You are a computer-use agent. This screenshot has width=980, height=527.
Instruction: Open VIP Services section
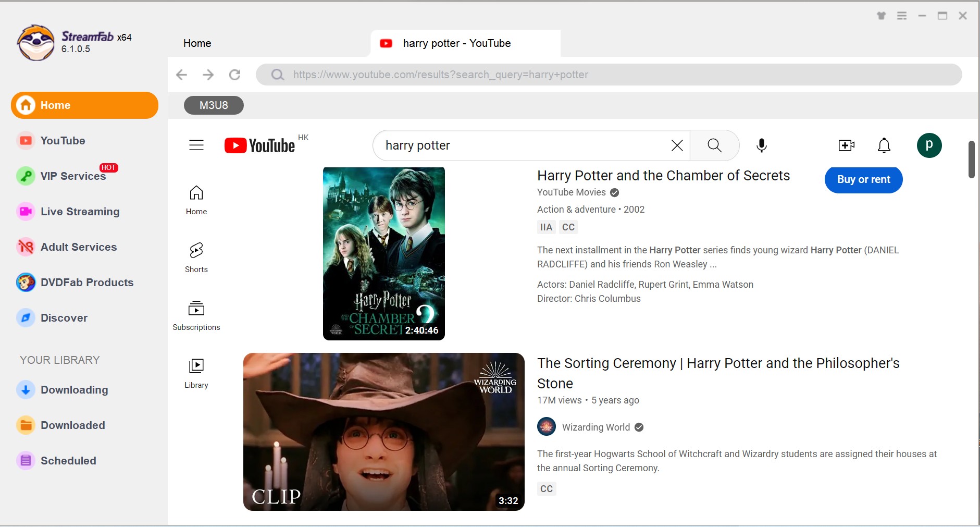73,176
